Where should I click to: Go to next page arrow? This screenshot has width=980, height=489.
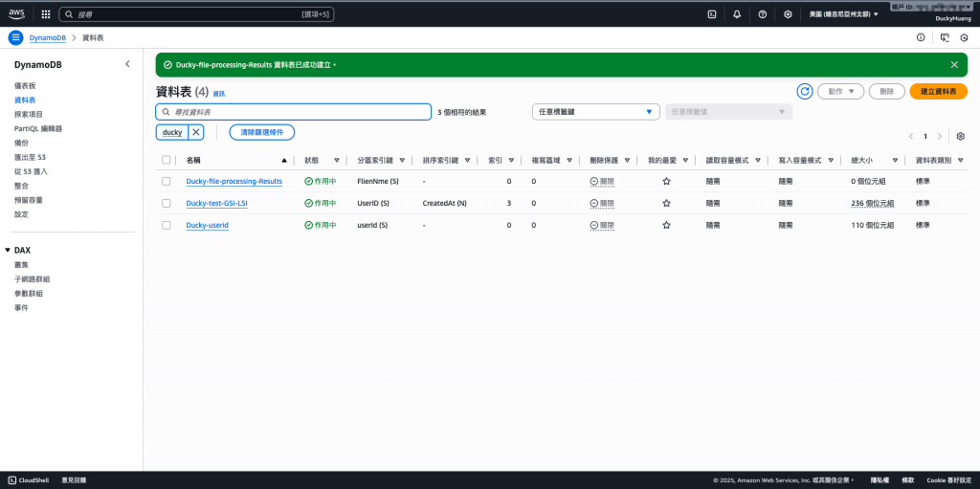[x=940, y=136]
